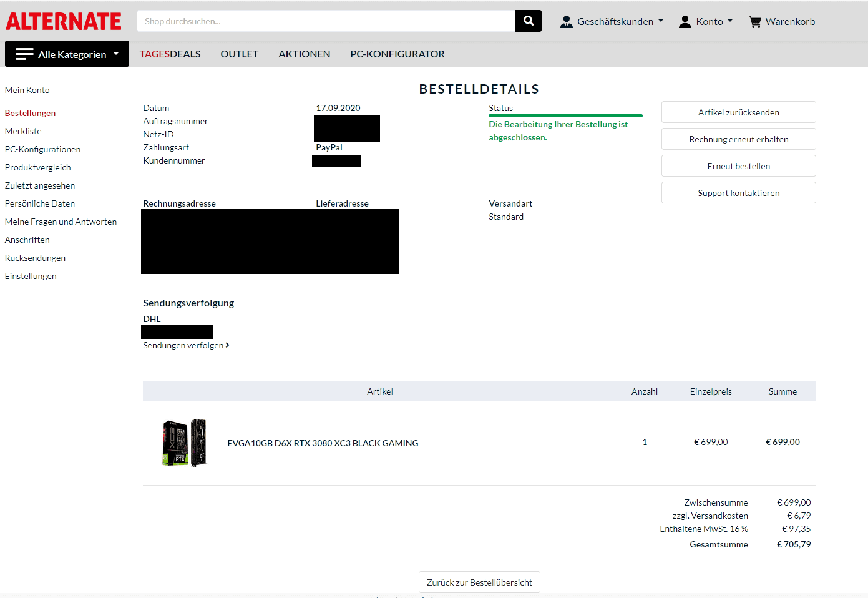This screenshot has height=598, width=868.
Task: Click Rechnung erneut erhalten button
Action: 739,139
